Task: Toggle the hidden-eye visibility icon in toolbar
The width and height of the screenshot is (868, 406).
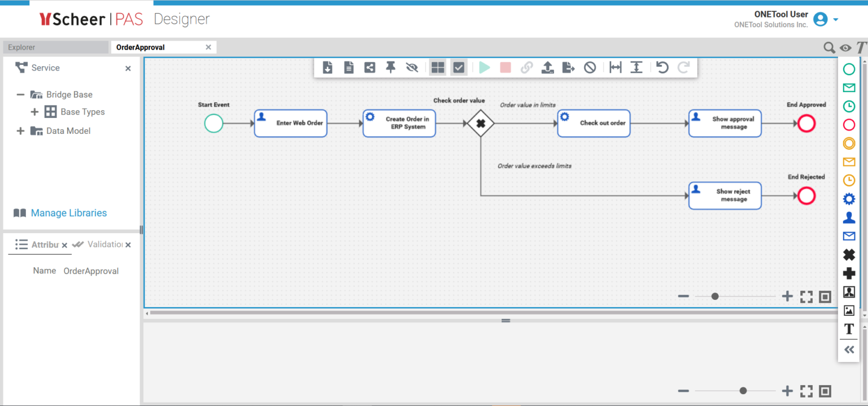Action: click(x=412, y=68)
